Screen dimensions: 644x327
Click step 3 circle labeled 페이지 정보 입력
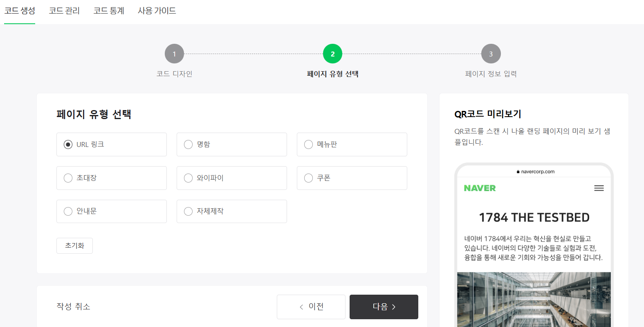coord(491,53)
